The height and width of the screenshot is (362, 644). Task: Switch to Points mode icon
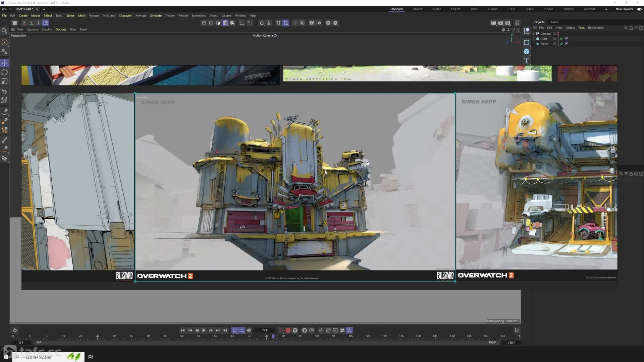pyautogui.click(x=204, y=23)
